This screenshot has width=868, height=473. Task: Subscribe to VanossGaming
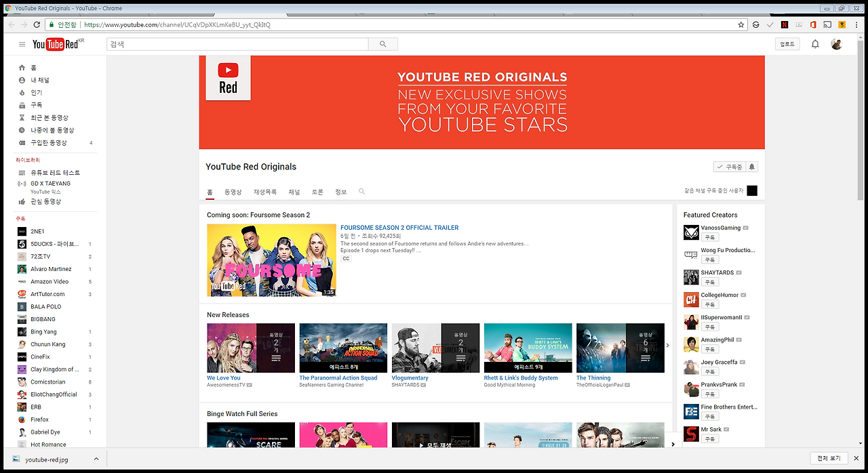(x=709, y=238)
